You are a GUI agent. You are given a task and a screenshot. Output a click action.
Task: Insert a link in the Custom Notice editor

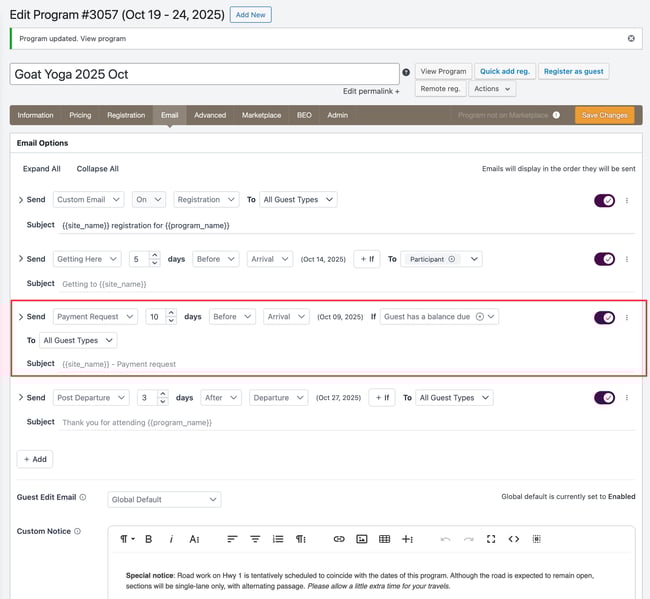coord(339,539)
